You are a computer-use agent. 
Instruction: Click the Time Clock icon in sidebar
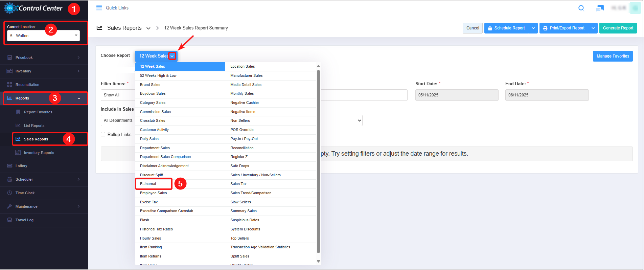click(x=9, y=193)
